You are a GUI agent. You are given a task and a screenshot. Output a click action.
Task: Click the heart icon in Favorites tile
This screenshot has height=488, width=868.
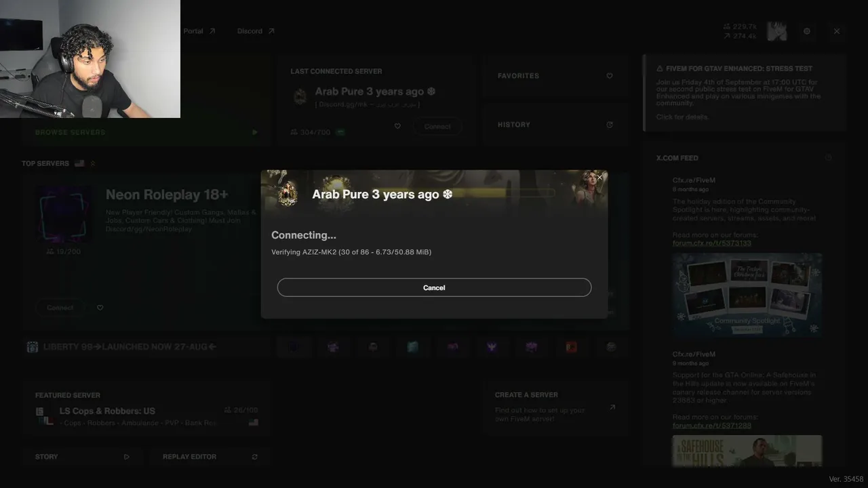610,76
